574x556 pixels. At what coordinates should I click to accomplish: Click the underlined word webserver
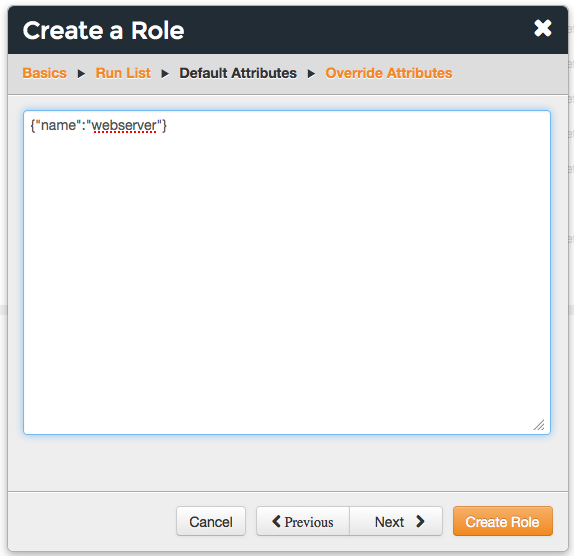pos(124,126)
